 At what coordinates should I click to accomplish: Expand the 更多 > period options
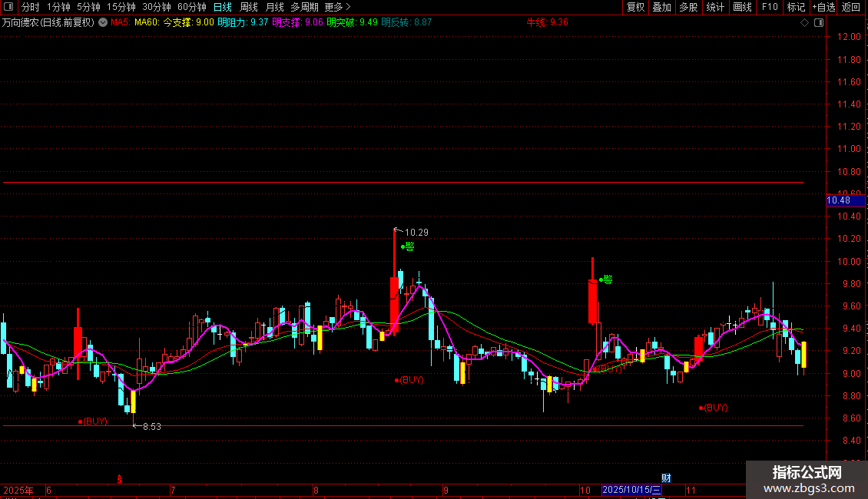click(337, 7)
